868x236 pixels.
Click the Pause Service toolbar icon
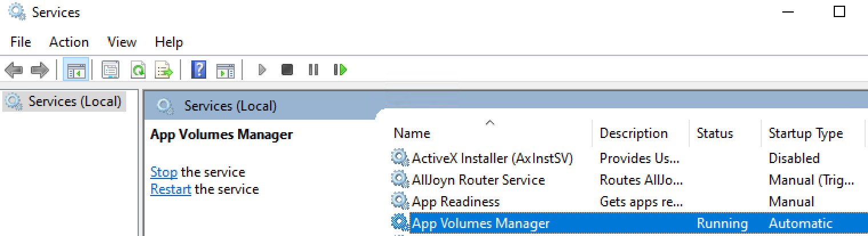313,70
